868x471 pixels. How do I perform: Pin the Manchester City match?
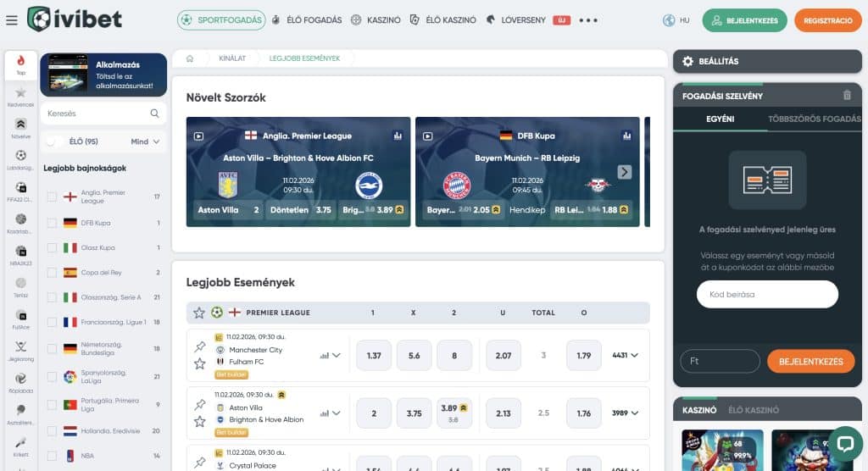click(x=200, y=347)
